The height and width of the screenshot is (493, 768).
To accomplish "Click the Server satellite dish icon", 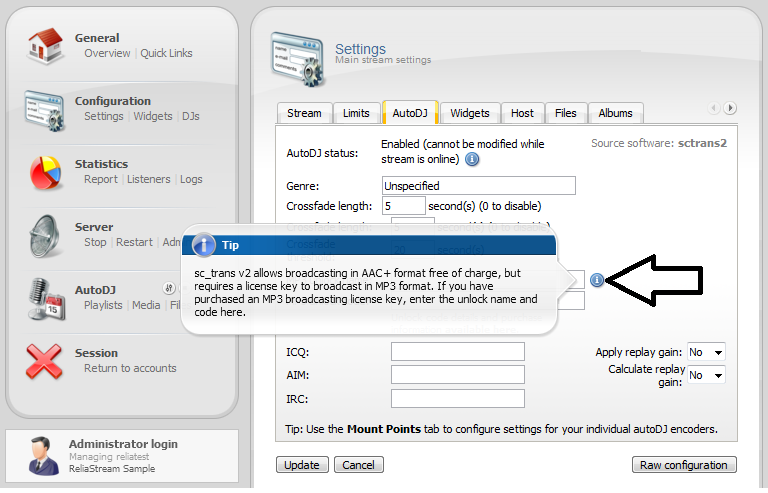I will 45,236.
